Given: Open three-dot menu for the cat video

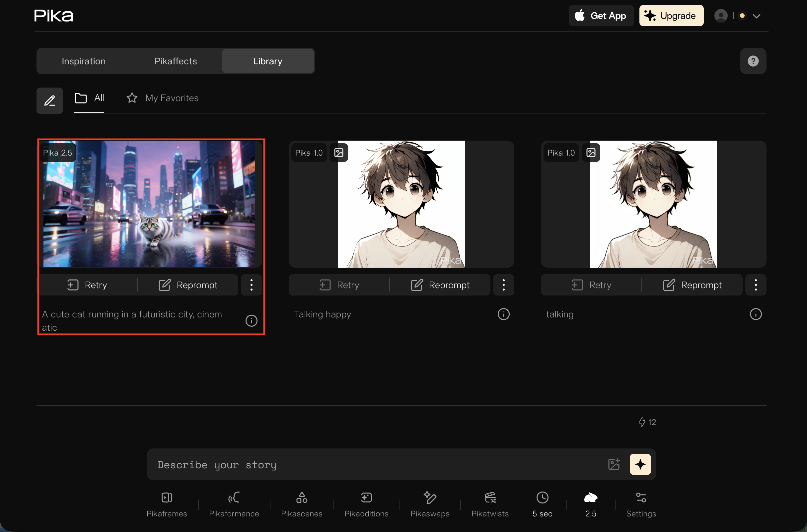Looking at the screenshot, I should click(x=251, y=285).
